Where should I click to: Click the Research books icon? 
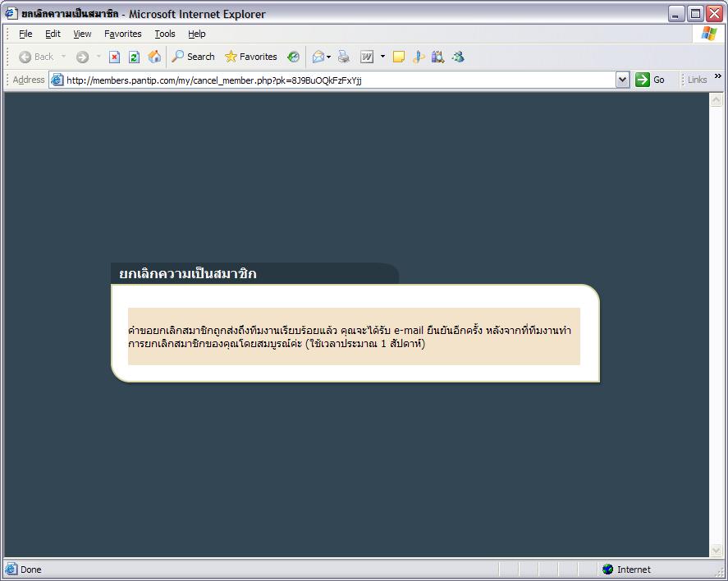pos(437,57)
